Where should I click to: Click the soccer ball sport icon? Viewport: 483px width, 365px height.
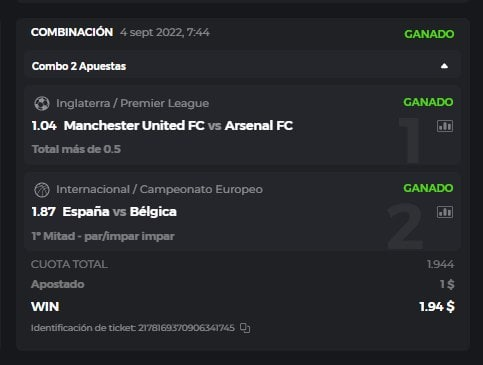pyautogui.click(x=42, y=103)
